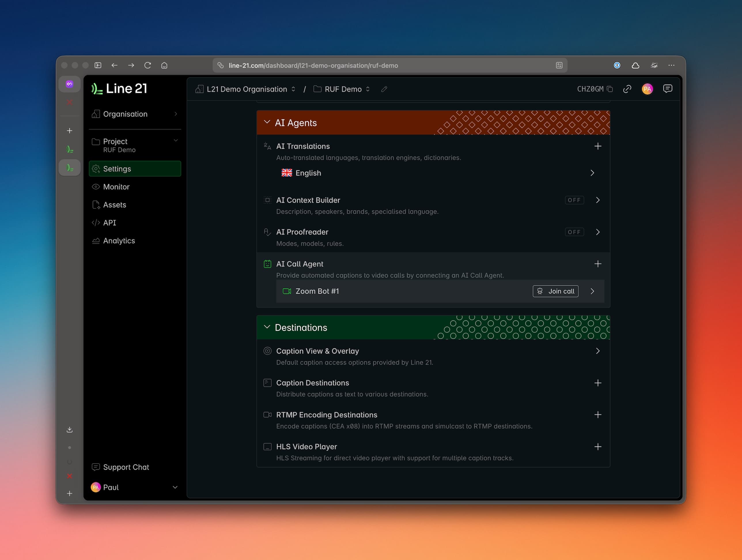Screen dimensions: 742x560
Task: Open L21 Demo Organisation switcher dropdown
Action: coord(246,89)
